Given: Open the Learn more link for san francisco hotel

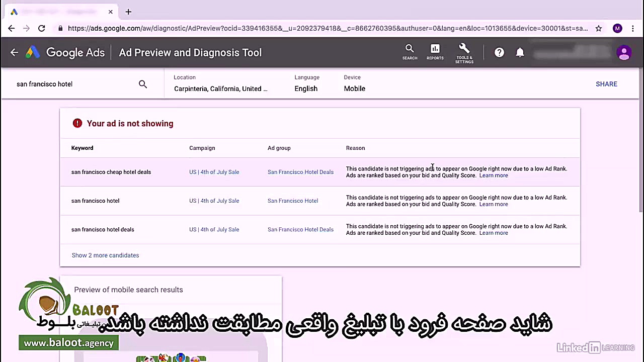Looking at the screenshot, I should (493, 204).
